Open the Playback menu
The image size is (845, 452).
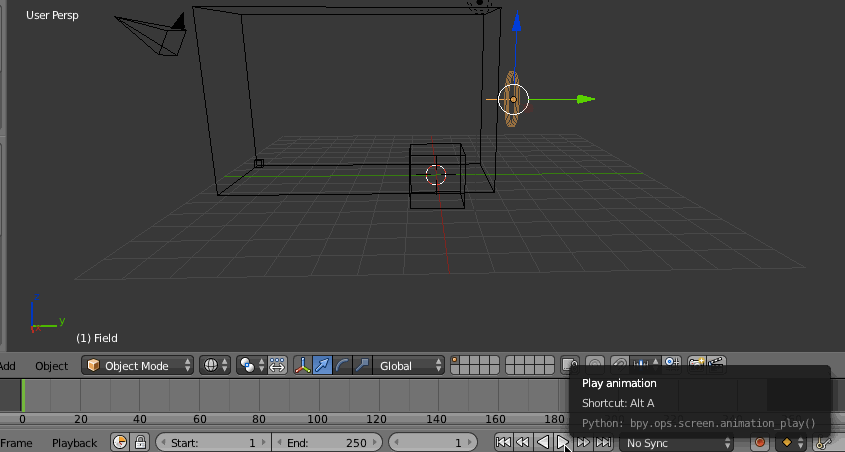[74, 443]
